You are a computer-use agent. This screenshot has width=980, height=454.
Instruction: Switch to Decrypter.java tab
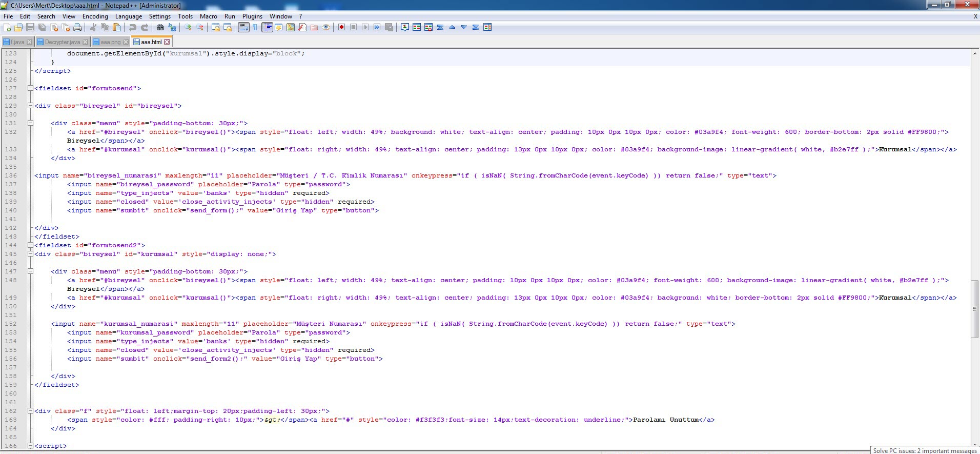(62, 42)
